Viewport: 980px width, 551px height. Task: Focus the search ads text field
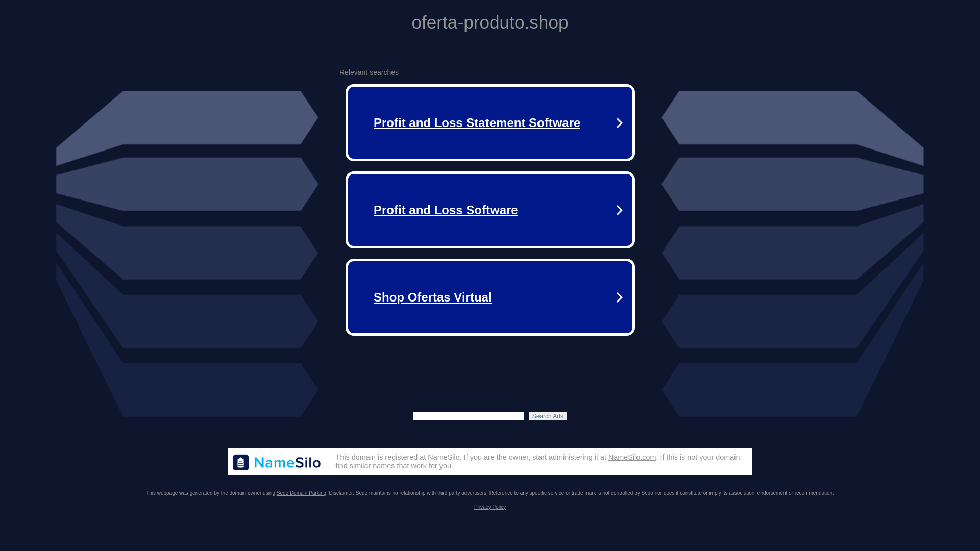tap(468, 416)
